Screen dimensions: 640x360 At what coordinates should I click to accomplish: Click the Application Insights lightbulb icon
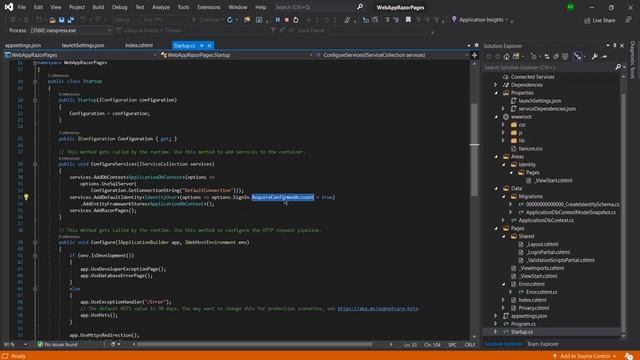(454, 19)
